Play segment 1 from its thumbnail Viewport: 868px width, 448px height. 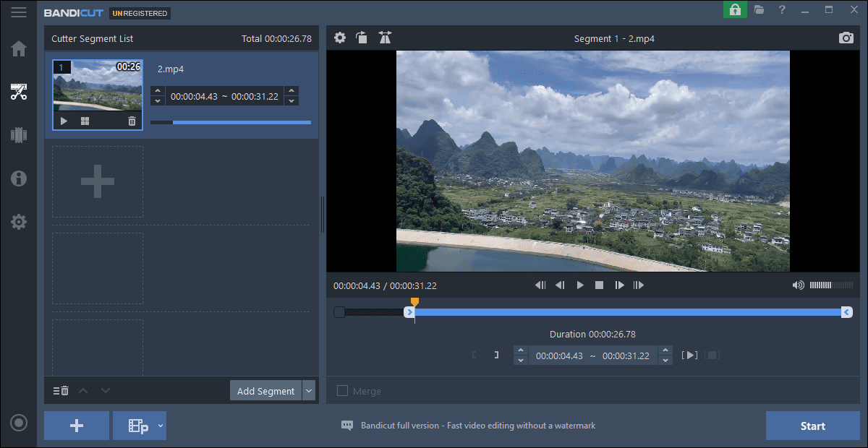[x=64, y=121]
